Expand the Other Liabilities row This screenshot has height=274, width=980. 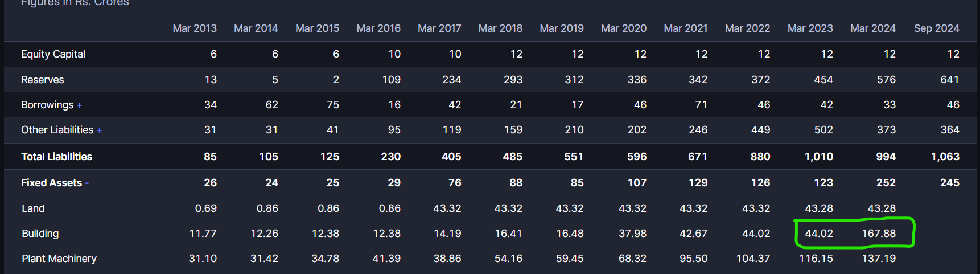(100, 130)
